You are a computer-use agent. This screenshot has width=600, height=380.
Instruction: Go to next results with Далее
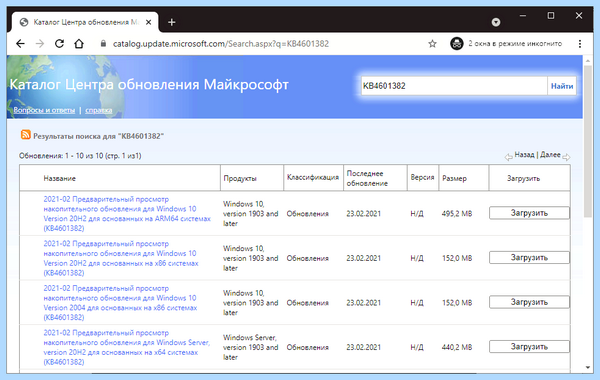click(550, 155)
